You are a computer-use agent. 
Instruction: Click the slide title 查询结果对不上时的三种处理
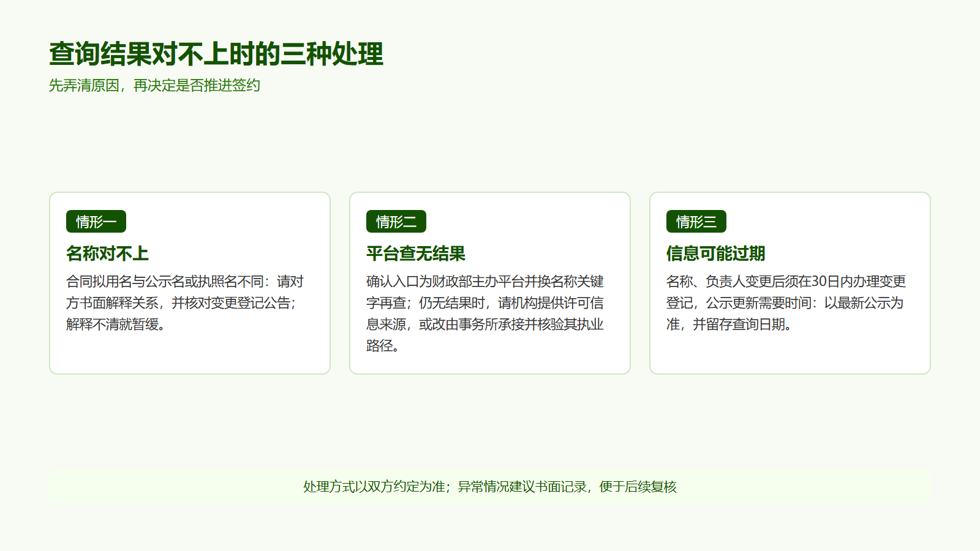pos(216,54)
